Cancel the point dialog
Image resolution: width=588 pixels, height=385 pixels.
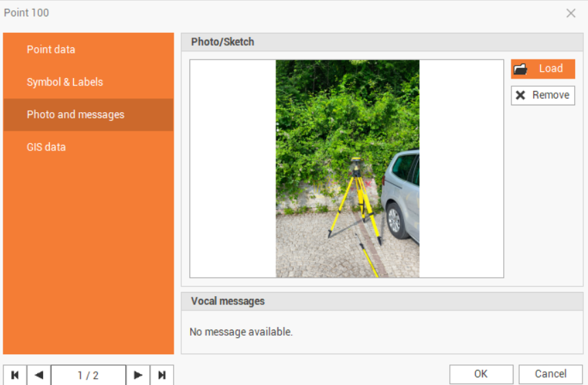[x=550, y=374]
